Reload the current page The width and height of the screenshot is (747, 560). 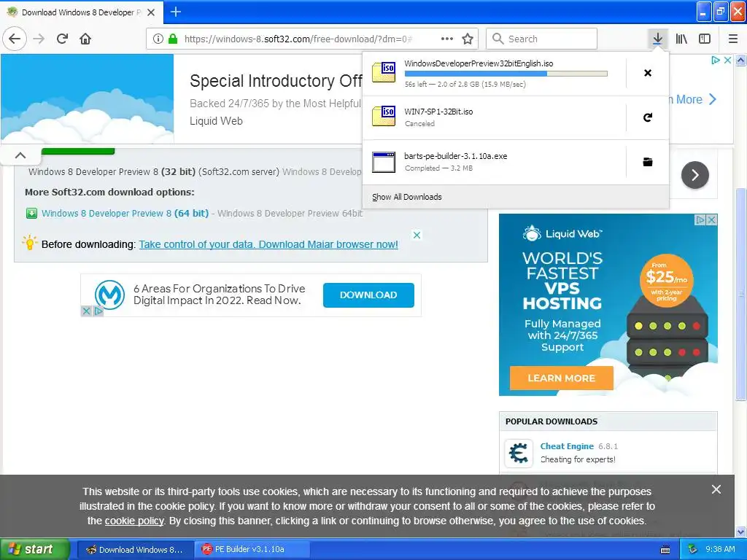tap(62, 39)
